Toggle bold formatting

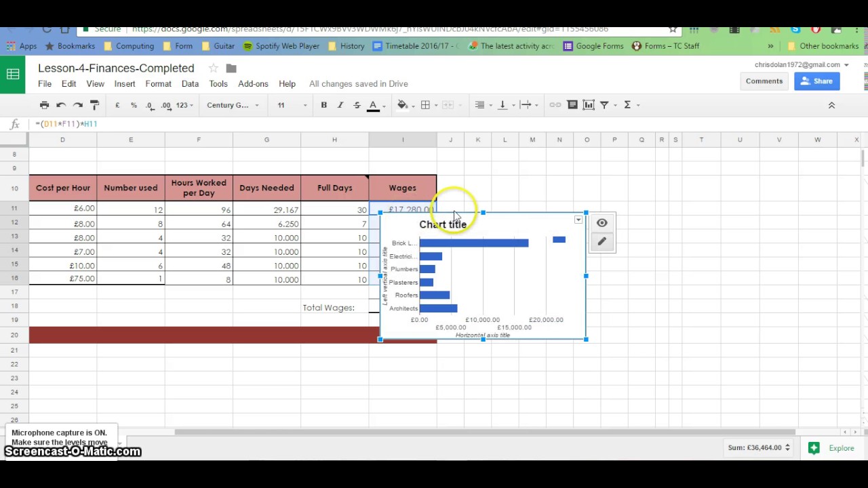[323, 105]
